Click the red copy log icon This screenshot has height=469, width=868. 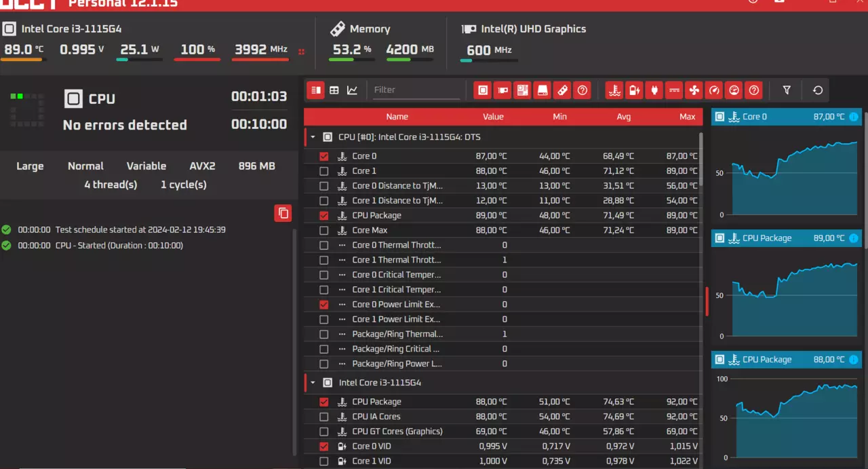point(283,213)
